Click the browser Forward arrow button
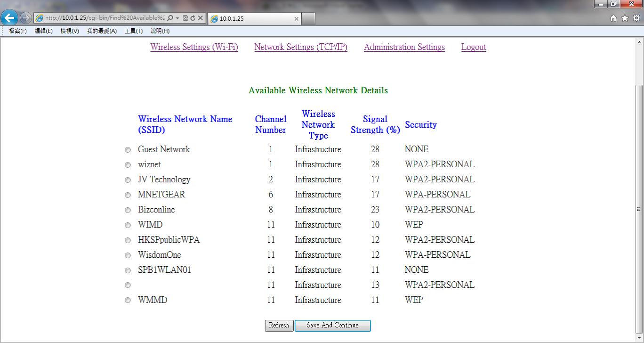644x343 pixels. pyautogui.click(x=26, y=18)
